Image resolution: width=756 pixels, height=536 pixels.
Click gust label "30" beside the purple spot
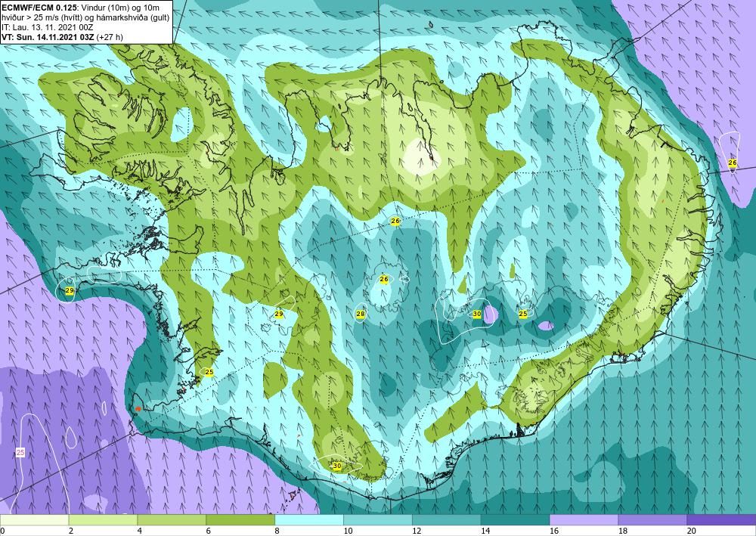[477, 314]
